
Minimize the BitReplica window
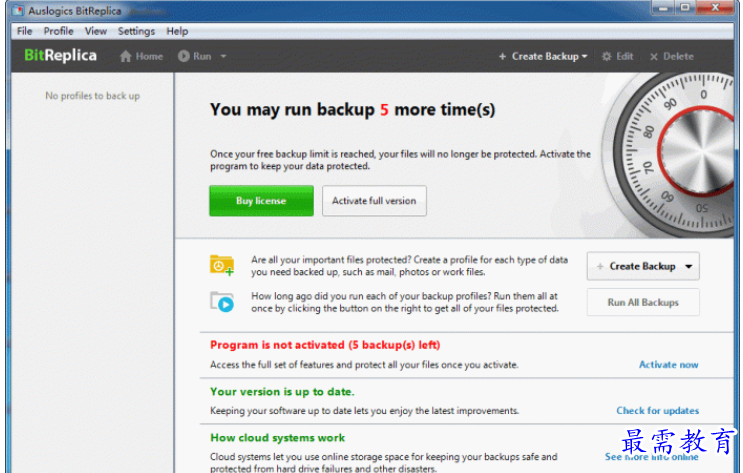coord(663,8)
